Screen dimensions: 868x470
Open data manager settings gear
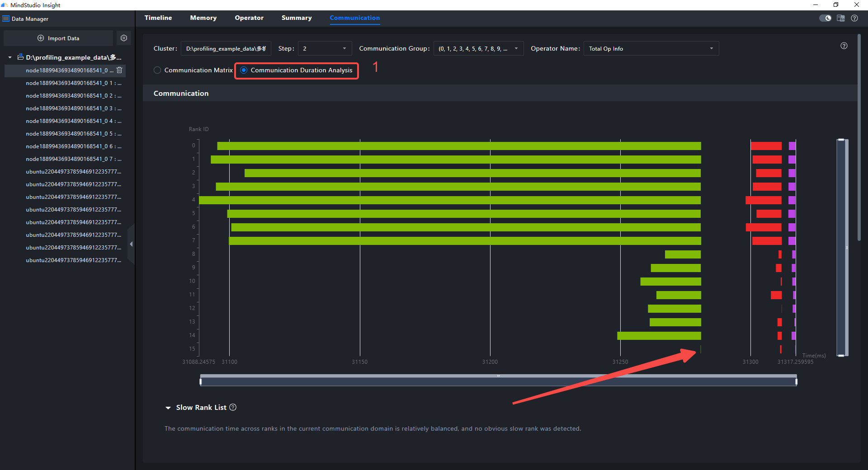[124, 38]
